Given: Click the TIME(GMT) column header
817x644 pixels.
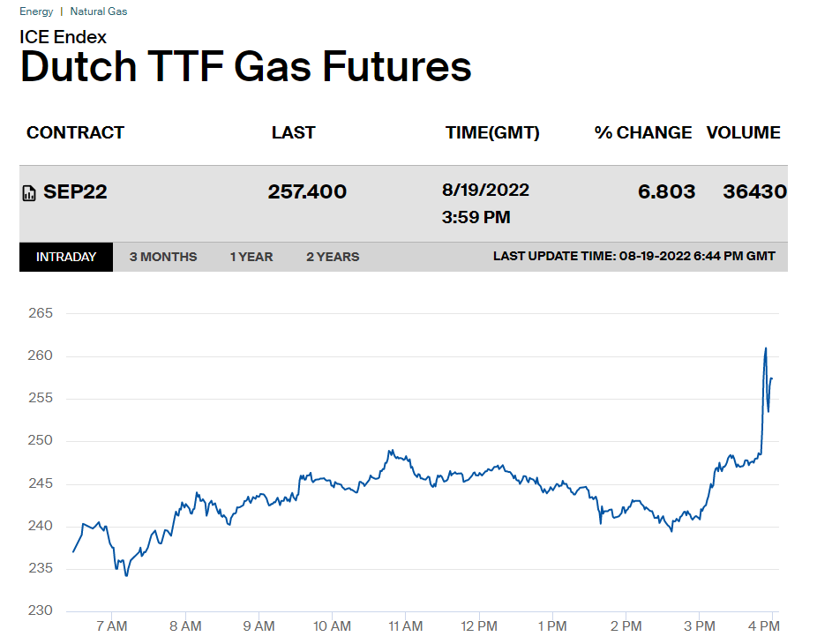Looking at the screenshot, I should click(492, 132).
